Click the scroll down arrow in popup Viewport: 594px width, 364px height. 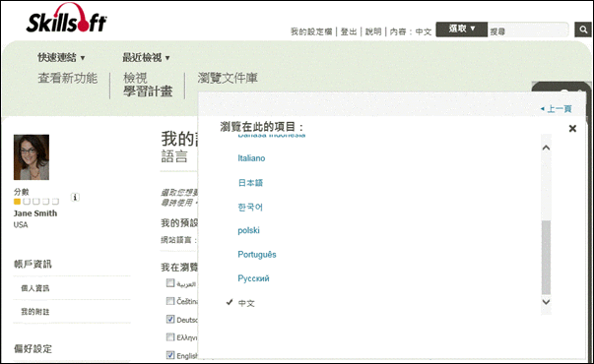(546, 302)
